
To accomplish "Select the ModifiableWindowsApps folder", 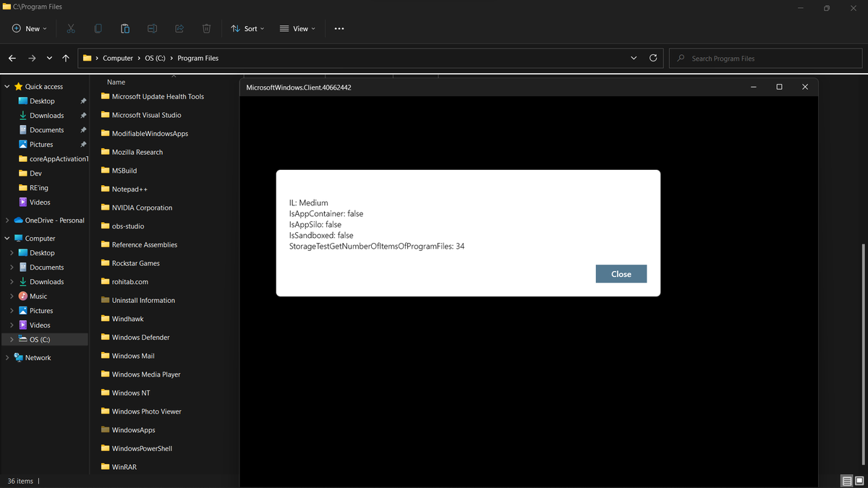I will tap(145, 134).
